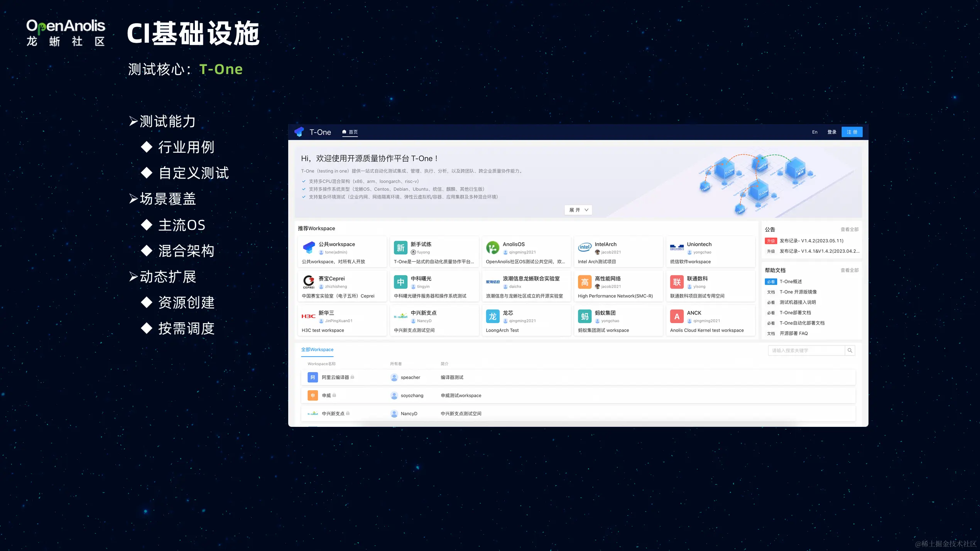Select the 全部Workspace tab

pyautogui.click(x=317, y=349)
